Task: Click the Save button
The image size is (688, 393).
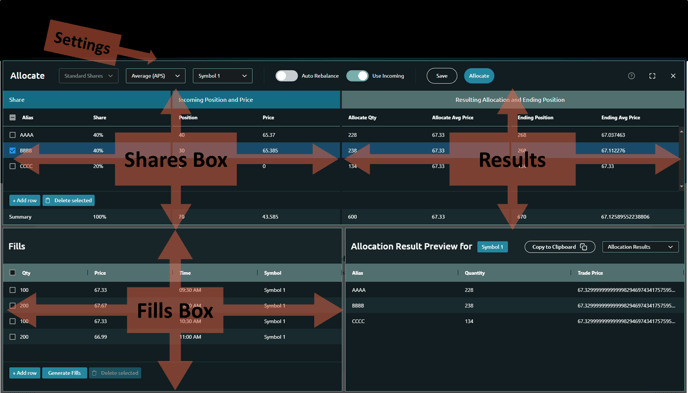Action: (442, 76)
